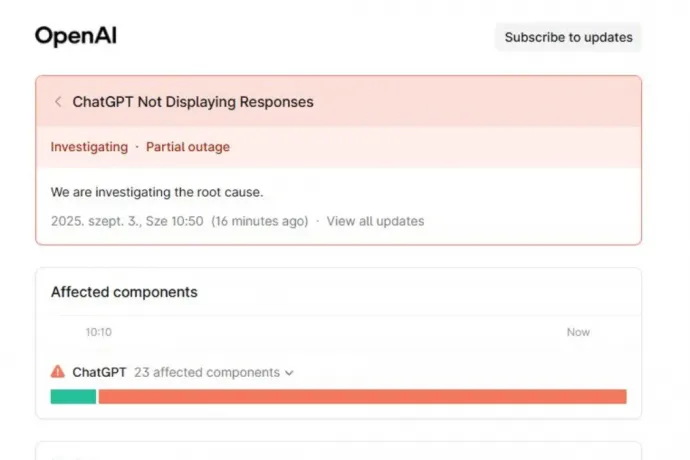Click the 16 minutes ago text
The height and width of the screenshot is (460, 690).
tap(260, 221)
